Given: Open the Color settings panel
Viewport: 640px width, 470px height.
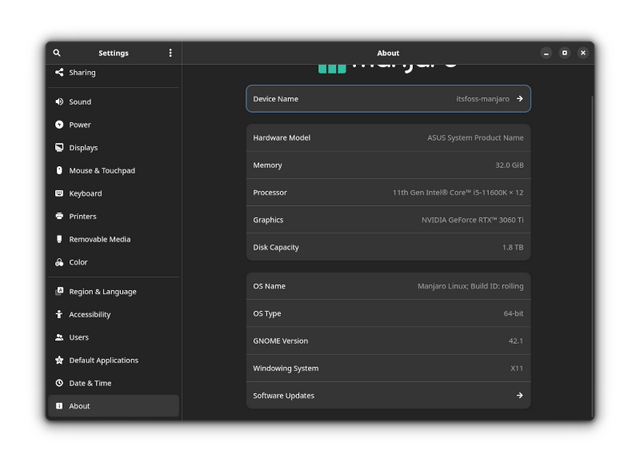Looking at the screenshot, I should click(x=113, y=262).
